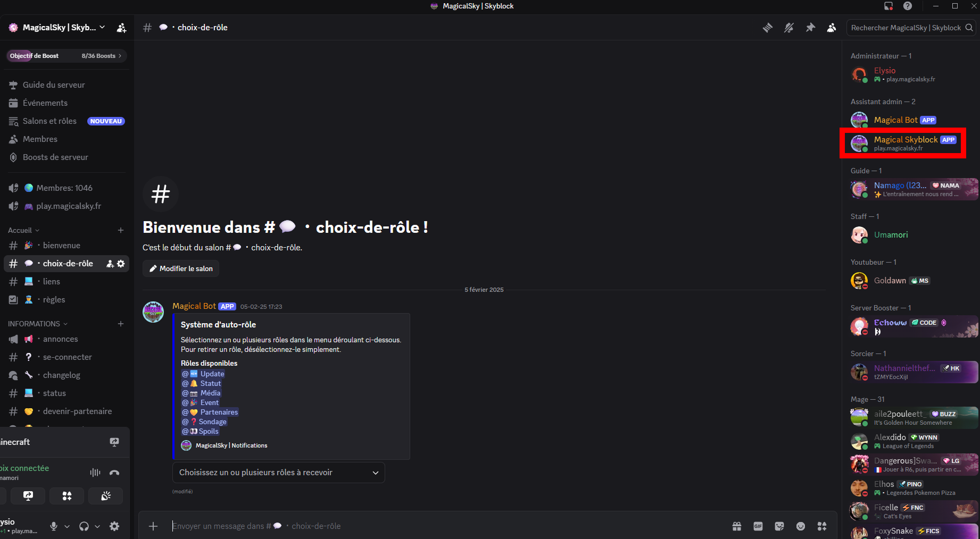This screenshot has width=980, height=539.
Task: Open input device options arrow beside microphone
Action: (x=67, y=526)
